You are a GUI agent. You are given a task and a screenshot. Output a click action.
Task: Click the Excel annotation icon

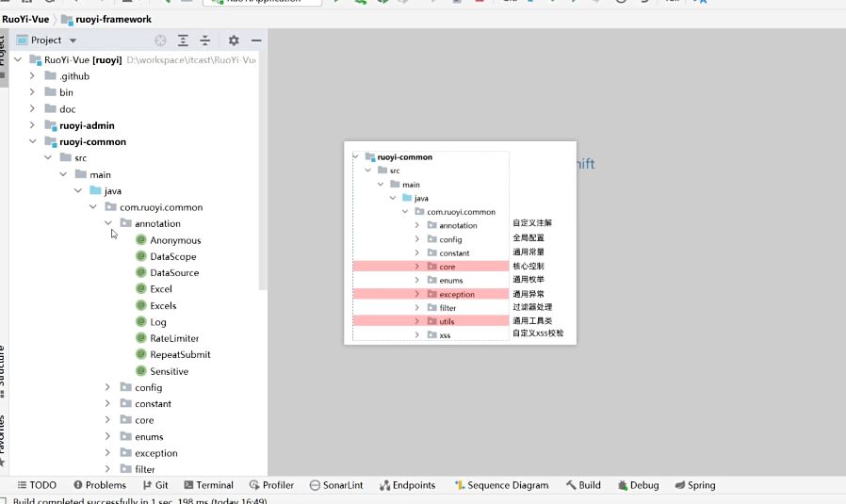point(140,288)
